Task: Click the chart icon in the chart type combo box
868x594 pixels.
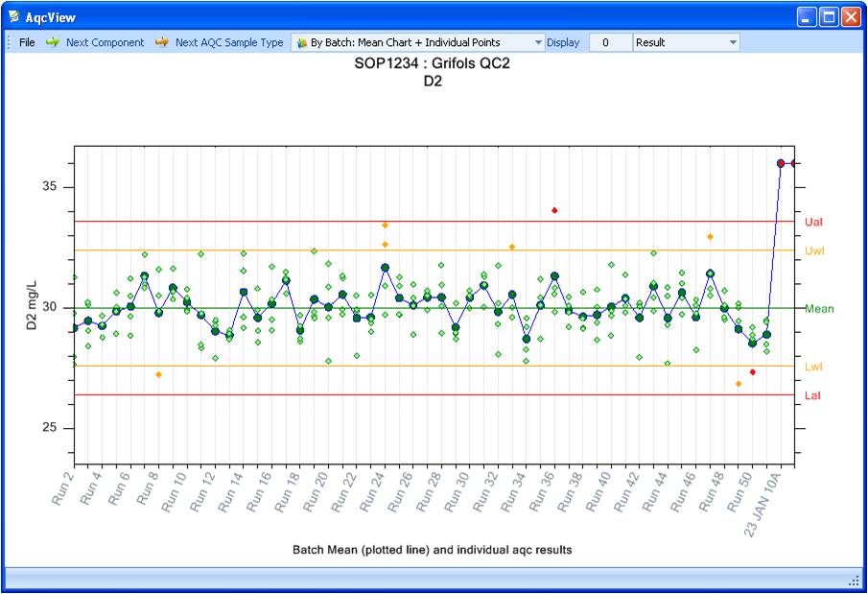Action: (302, 42)
